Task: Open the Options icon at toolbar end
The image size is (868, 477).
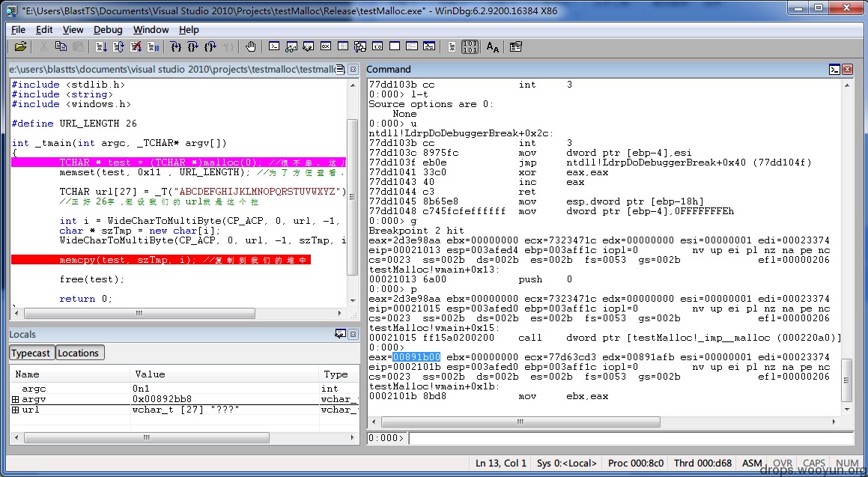Action: 516,47
